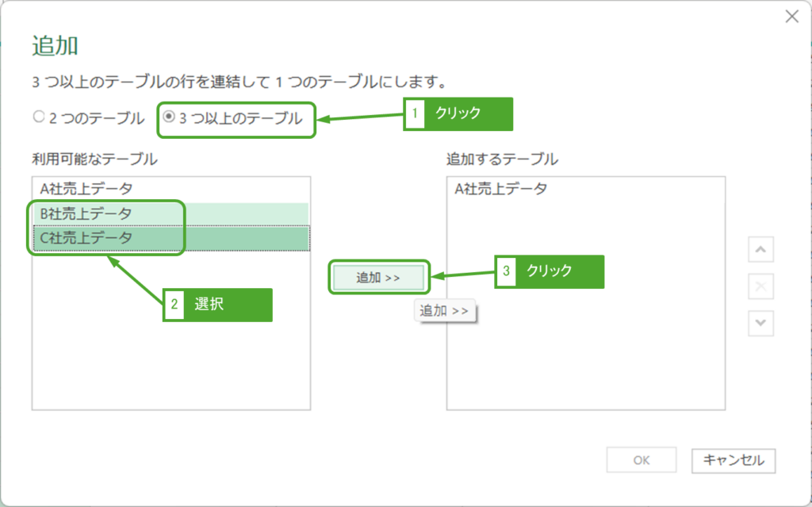Click the step 2 number badge
Viewport: 812px width, 507px height.
click(174, 305)
